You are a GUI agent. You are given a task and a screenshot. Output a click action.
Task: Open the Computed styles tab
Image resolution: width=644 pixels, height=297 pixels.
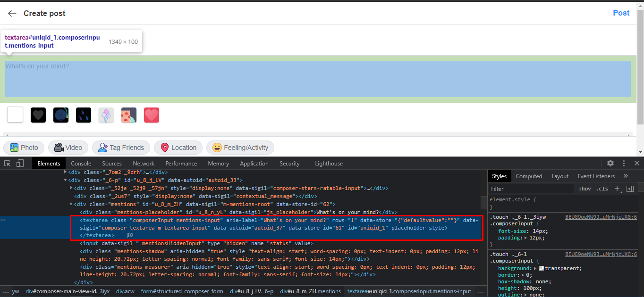click(x=529, y=176)
